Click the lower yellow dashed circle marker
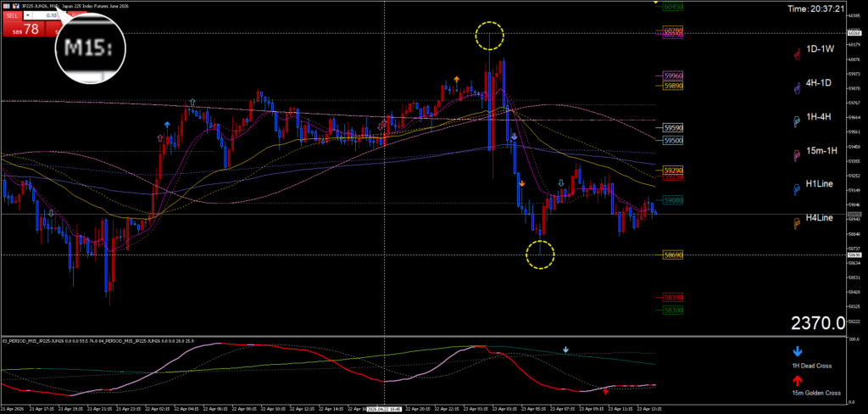Viewport: 868px width, 414px height. (x=540, y=253)
